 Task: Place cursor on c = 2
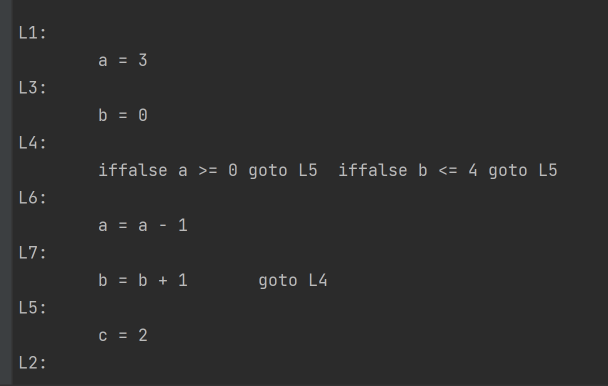123,336
